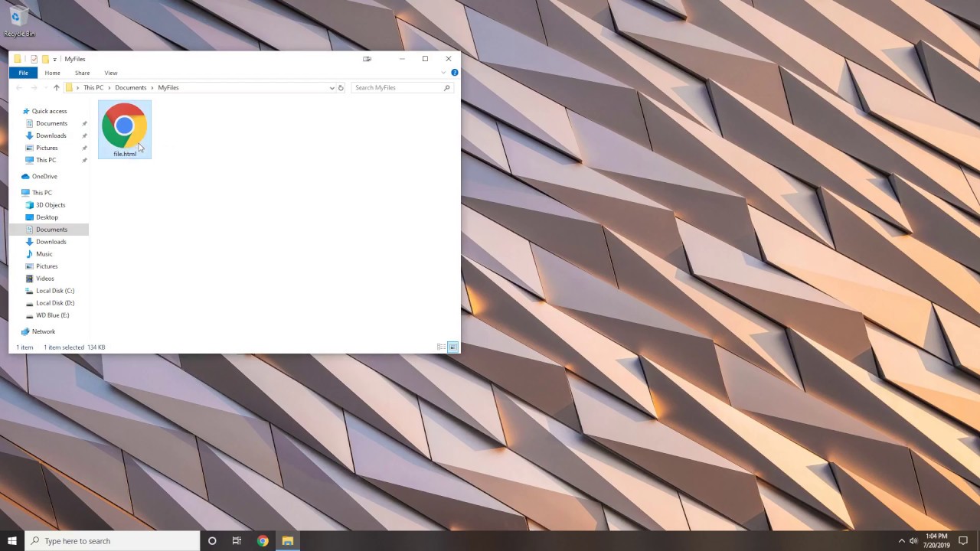Screen dimensions: 980x551
Task: Open Desktop in navigation pane
Action: pos(47,217)
